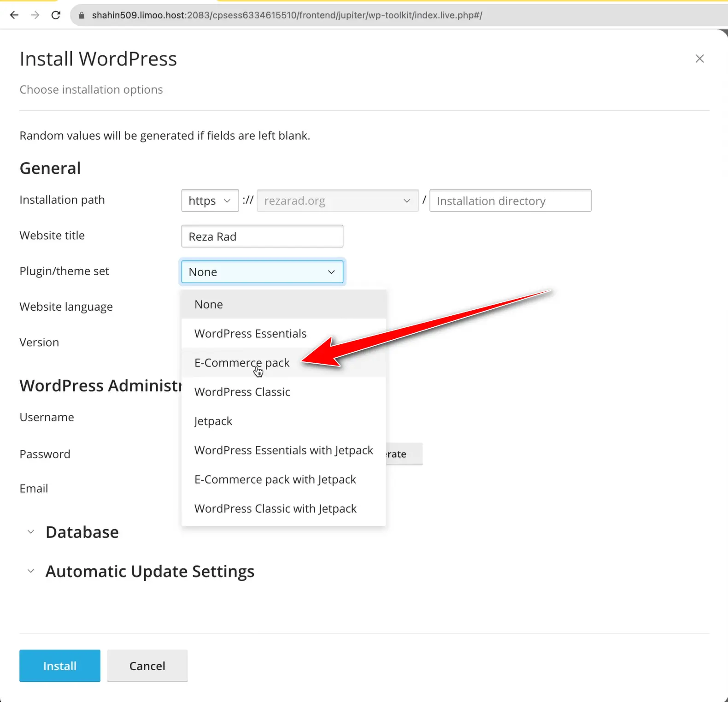Open the https protocol dropdown

point(210,201)
